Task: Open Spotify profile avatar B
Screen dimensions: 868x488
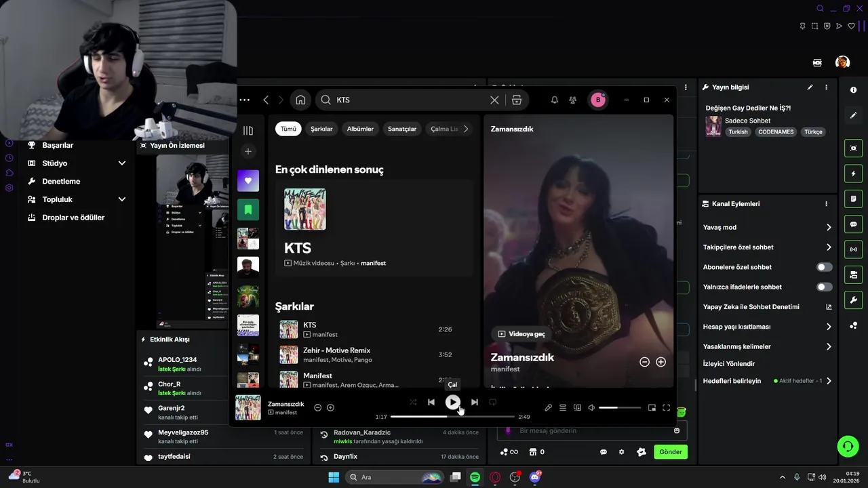Action: (x=597, y=100)
